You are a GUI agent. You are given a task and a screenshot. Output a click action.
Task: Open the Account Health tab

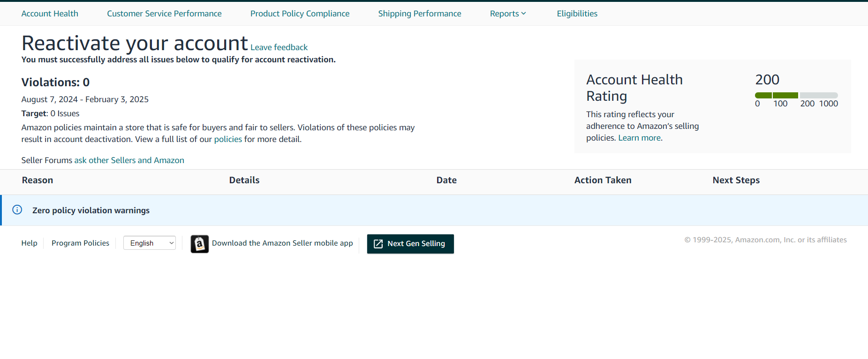click(50, 14)
